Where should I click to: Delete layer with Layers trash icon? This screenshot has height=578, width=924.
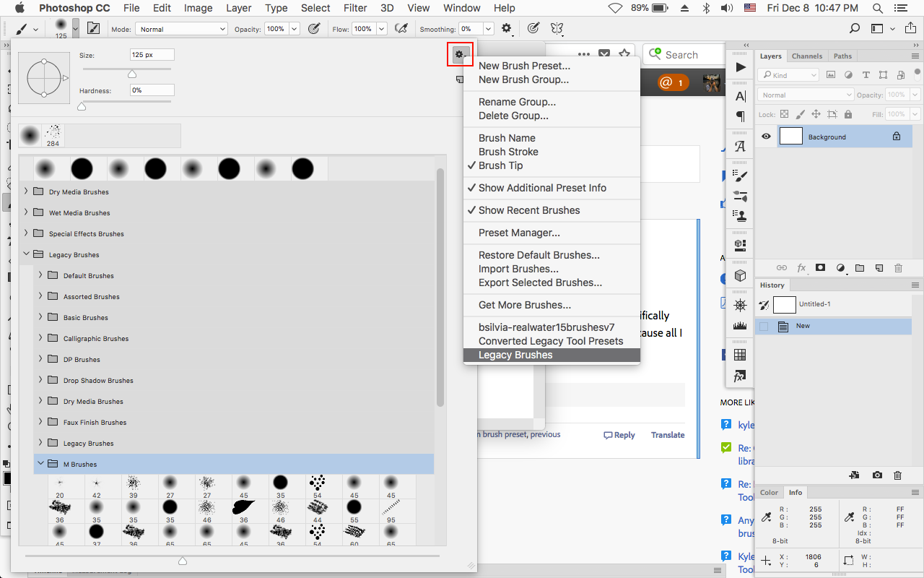pos(898,267)
